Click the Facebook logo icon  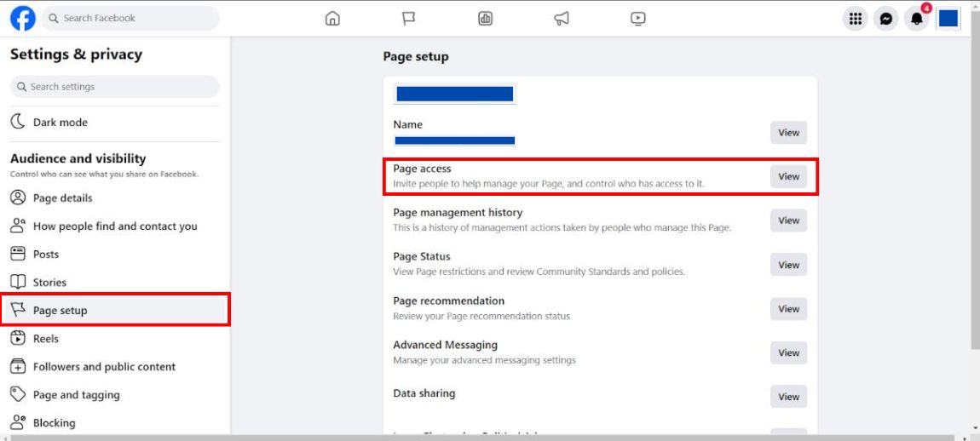pyautogui.click(x=23, y=19)
